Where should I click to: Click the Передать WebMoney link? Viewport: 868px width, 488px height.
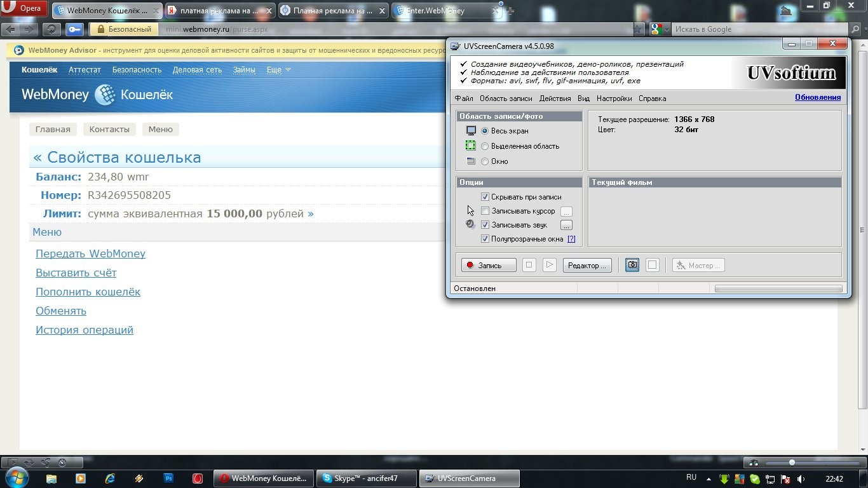(x=90, y=254)
